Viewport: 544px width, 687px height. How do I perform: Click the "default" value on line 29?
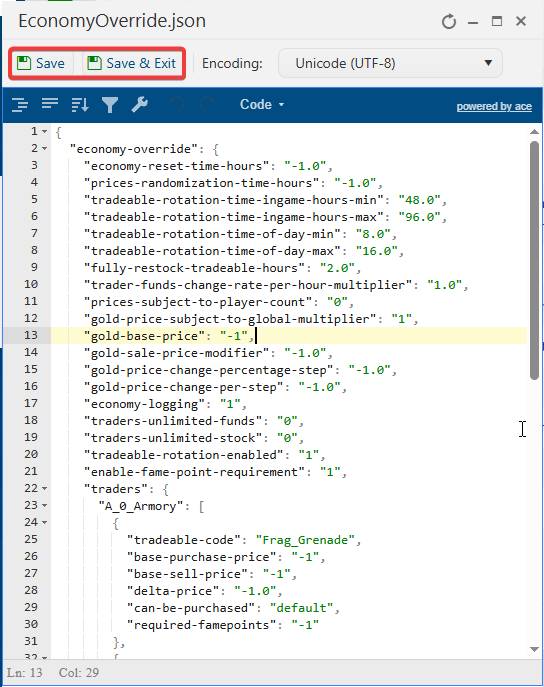[301, 608]
